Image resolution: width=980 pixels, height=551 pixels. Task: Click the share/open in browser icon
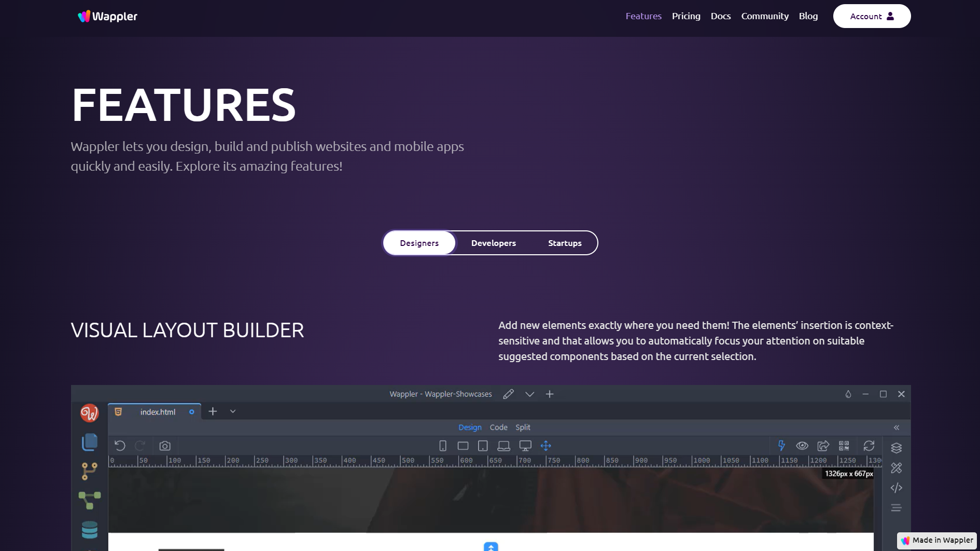coord(823,446)
